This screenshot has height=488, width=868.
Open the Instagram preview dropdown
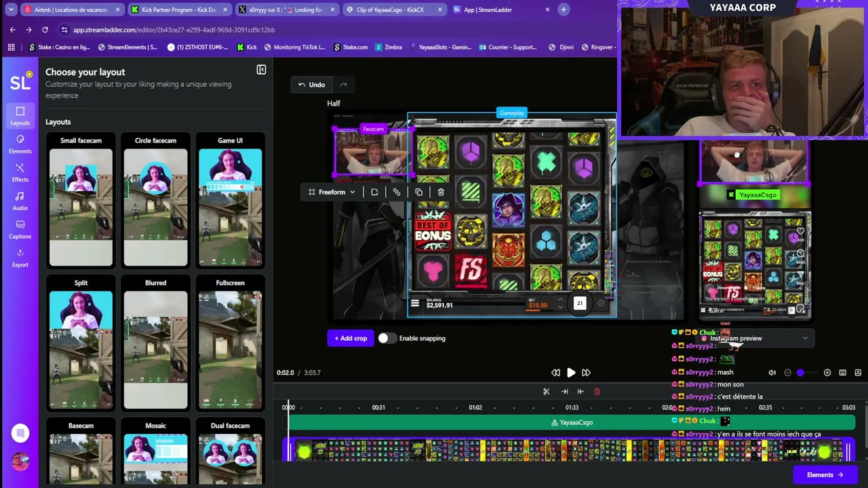tap(755, 338)
